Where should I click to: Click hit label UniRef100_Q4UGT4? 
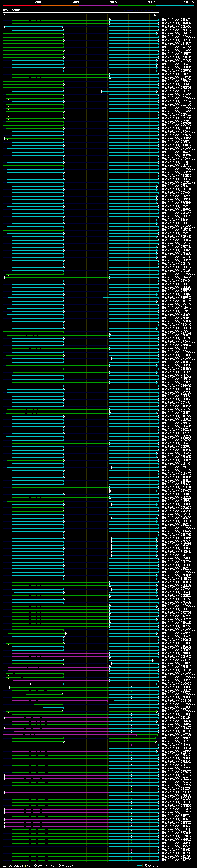(177, 20)
